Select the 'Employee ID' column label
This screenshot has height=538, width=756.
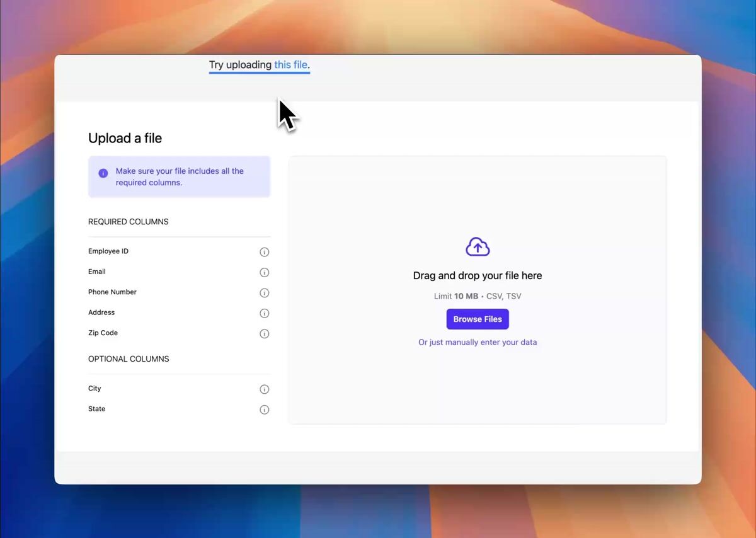108,251
